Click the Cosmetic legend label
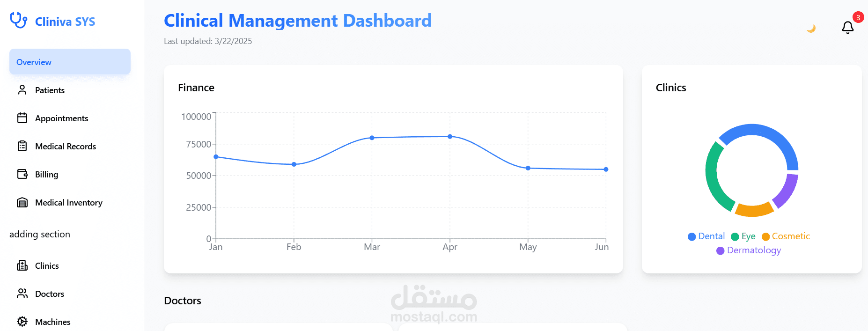This screenshot has height=331, width=868. click(791, 236)
